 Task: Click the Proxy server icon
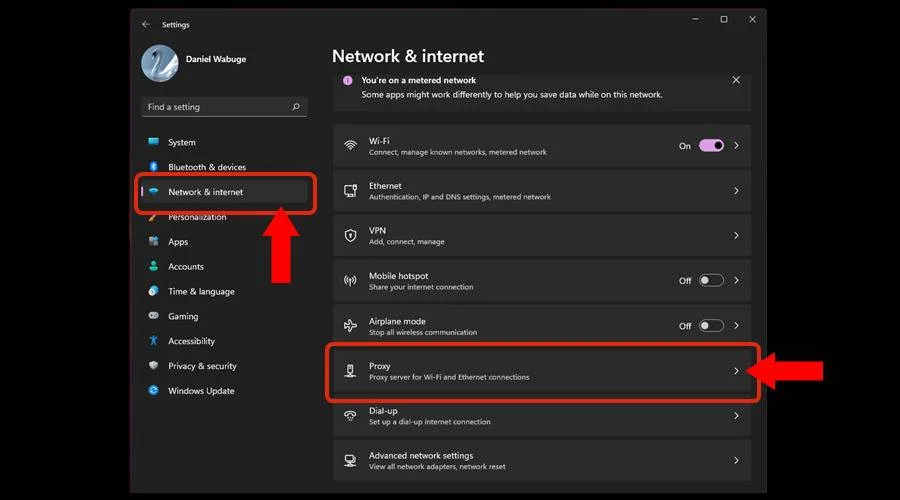point(350,371)
